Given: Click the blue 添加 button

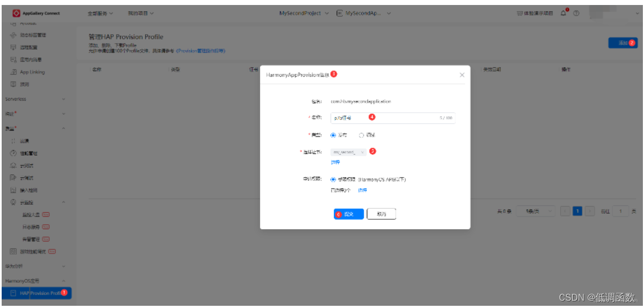Looking at the screenshot, I should [623, 43].
